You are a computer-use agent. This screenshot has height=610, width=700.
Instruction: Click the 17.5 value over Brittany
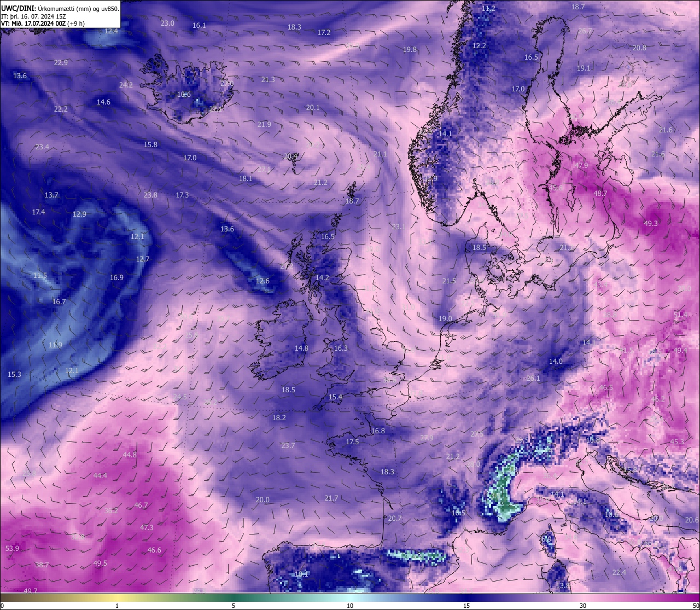[x=352, y=441]
